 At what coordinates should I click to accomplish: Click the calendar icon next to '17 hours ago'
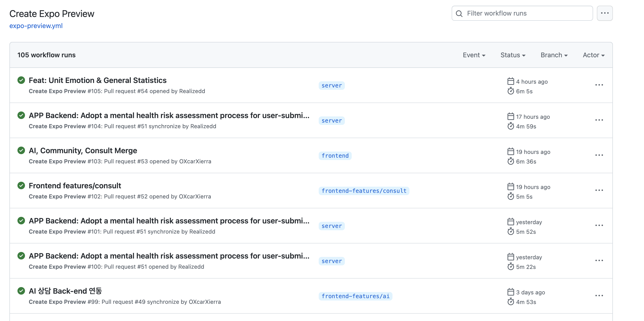[x=511, y=117]
